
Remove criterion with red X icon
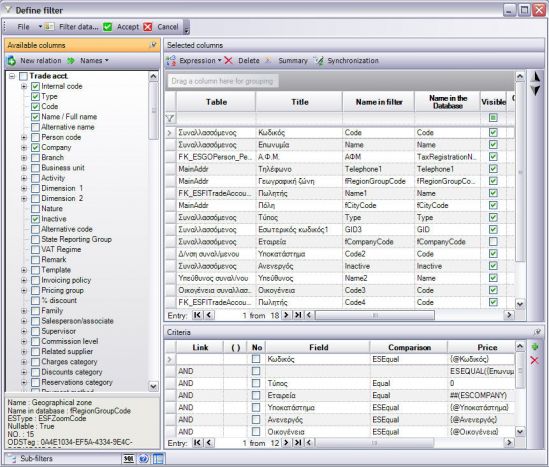pyautogui.click(x=535, y=360)
